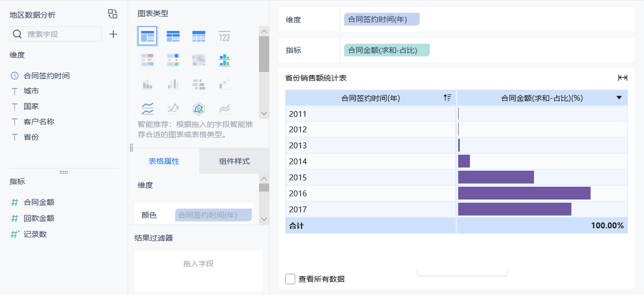Viewport: 644px width, 295px height.
Task: Click the purple data bar for 2016
Action: tap(524, 193)
